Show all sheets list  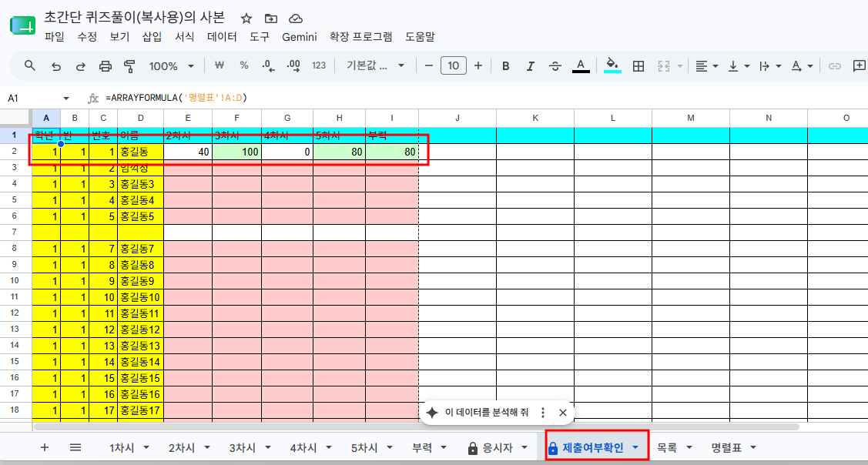[75, 448]
